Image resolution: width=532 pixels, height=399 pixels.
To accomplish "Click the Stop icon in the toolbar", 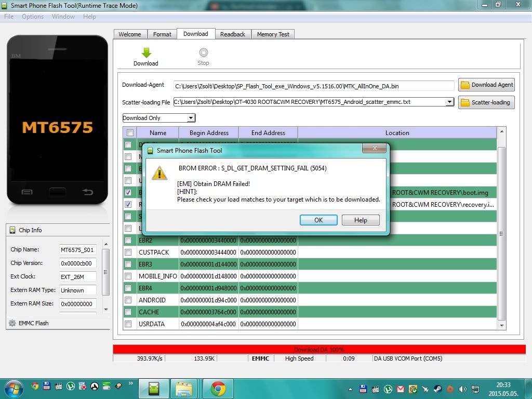I will click(203, 52).
